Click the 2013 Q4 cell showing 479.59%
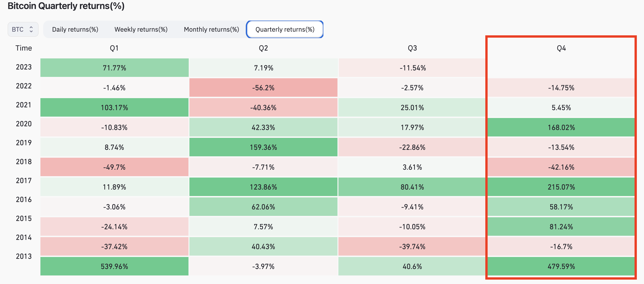 [x=561, y=266]
